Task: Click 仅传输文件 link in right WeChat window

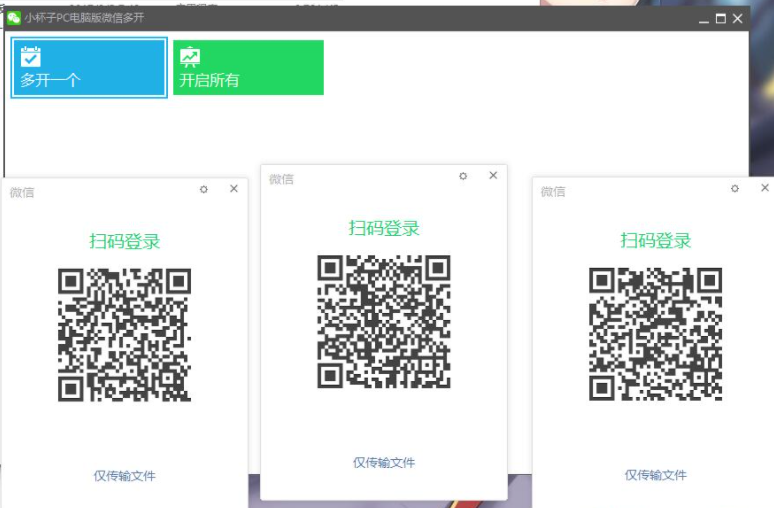Action: [x=656, y=475]
